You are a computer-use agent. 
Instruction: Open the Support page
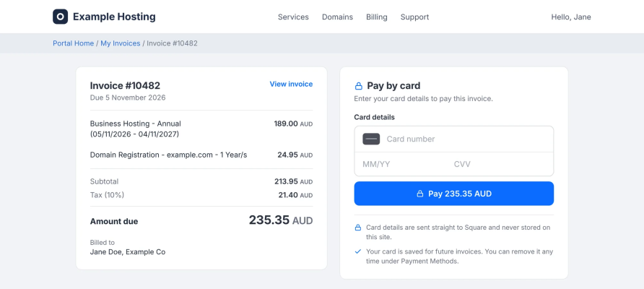pos(415,17)
